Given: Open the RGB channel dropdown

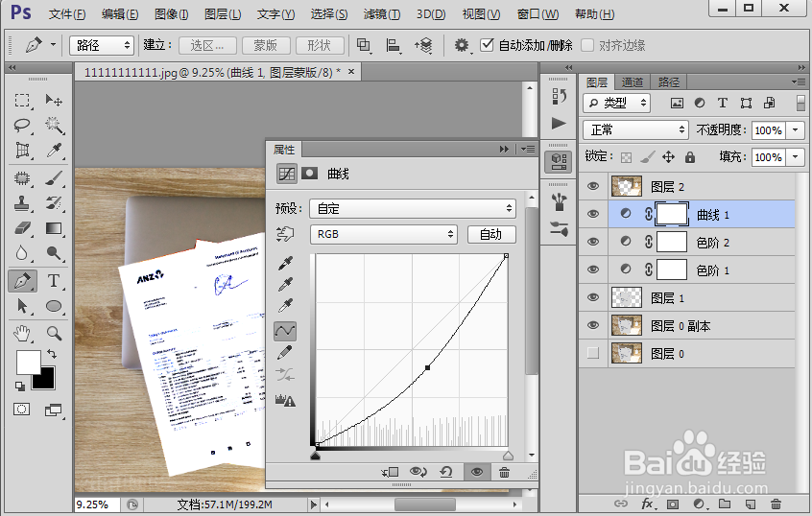Looking at the screenshot, I should 383,234.
